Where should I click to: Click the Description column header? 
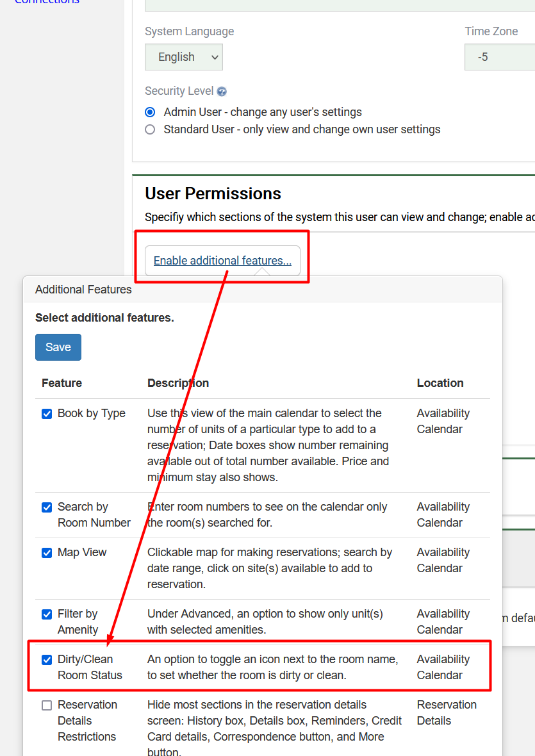pos(178,383)
